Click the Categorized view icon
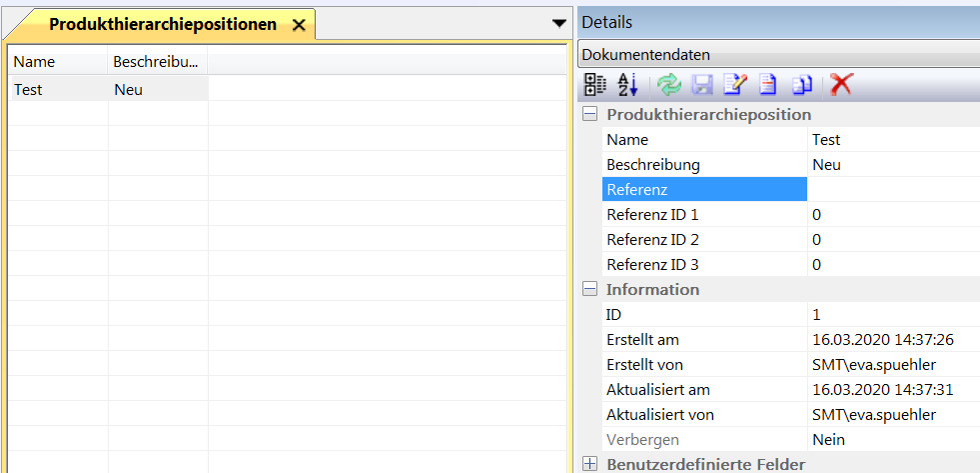This screenshot has height=473, width=980. click(x=595, y=85)
